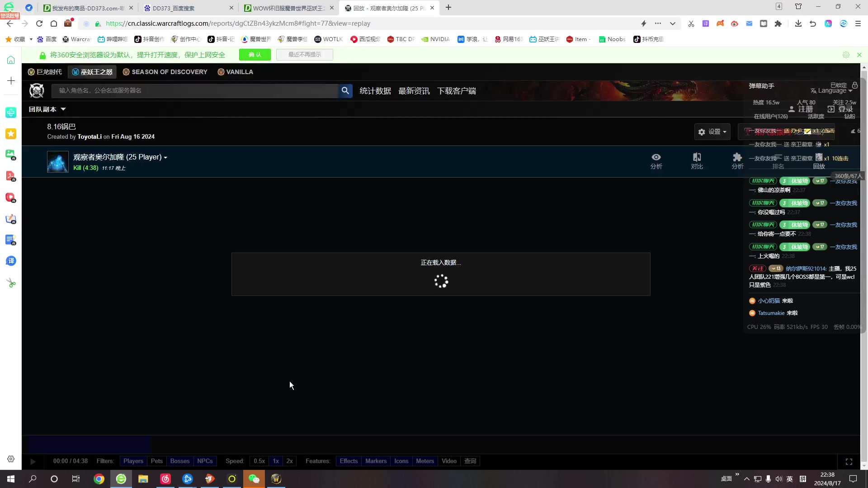Click 下载客户端 download client button
Image resolution: width=868 pixels, height=488 pixels.
click(x=457, y=90)
